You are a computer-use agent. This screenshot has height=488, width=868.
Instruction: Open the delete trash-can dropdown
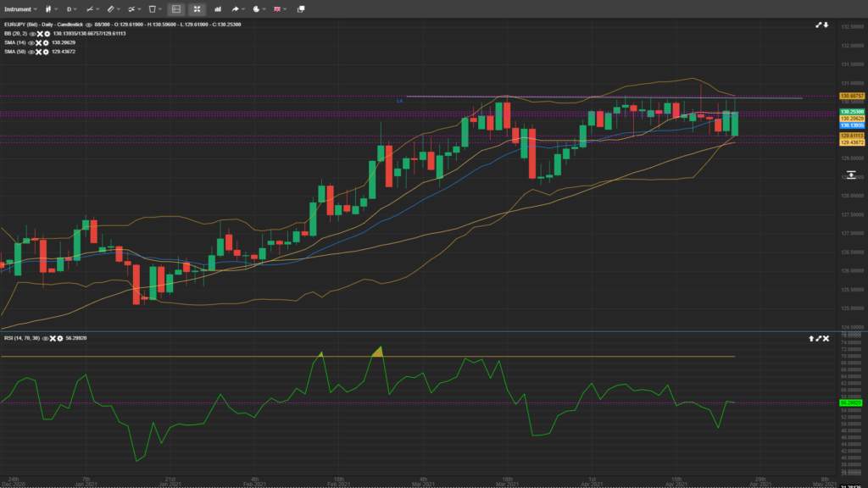(160, 9)
